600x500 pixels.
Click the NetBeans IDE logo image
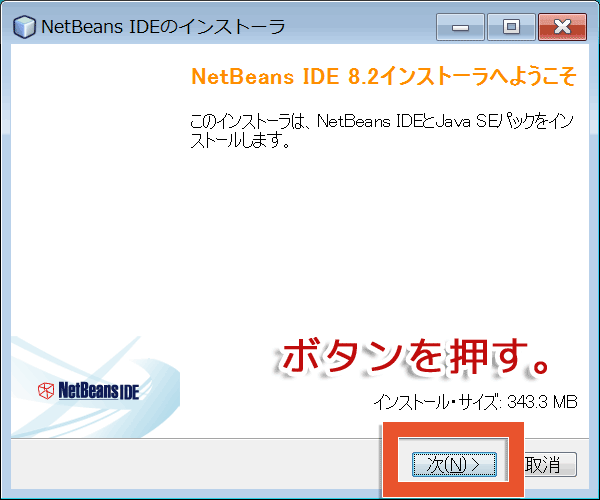tap(89, 390)
